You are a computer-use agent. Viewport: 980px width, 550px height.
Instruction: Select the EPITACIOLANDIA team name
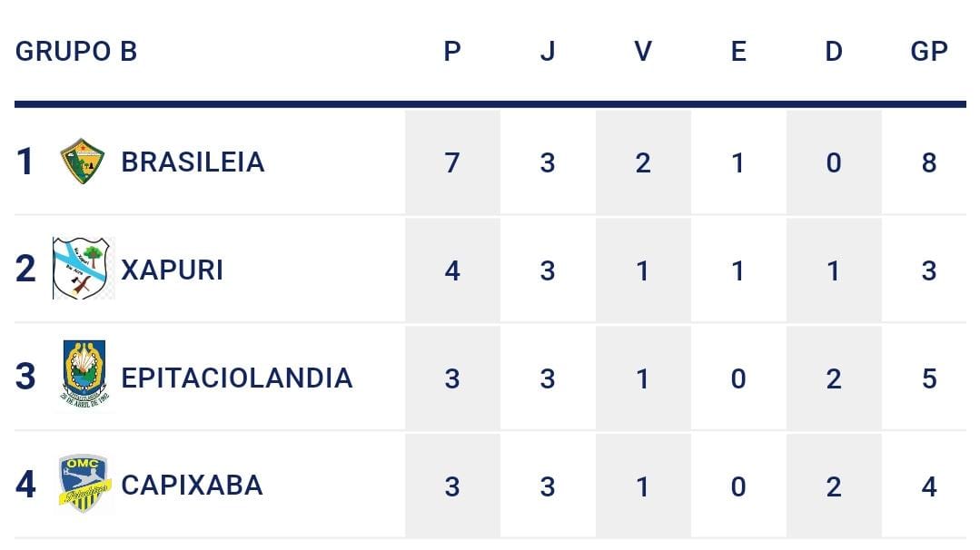[236, 377]
